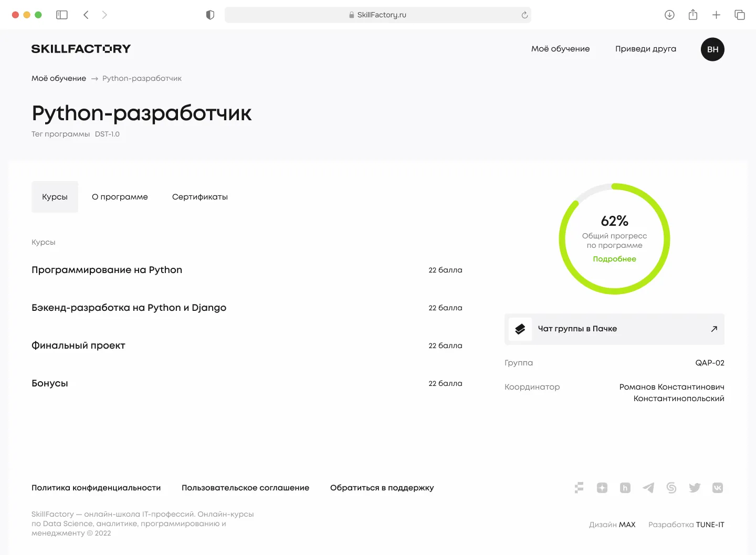The image size is (756, 555).
Task: Click the 22 балла score for Бэкенд-разработка
Action: [x=445, y=308]
